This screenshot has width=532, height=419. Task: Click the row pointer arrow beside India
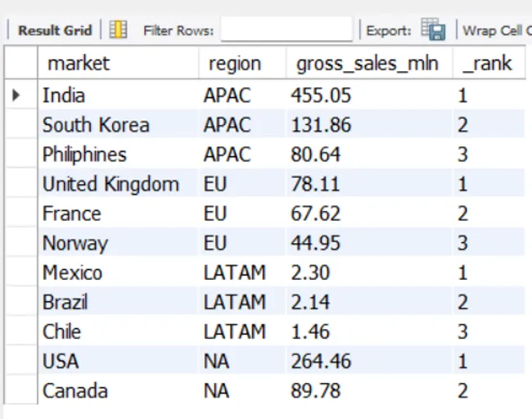[17, 96]
